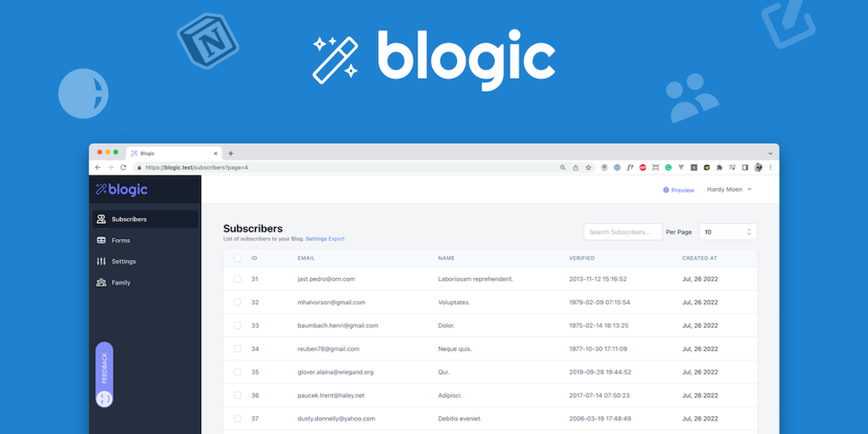Open the green Grammarly extension icon

[668, 167]
